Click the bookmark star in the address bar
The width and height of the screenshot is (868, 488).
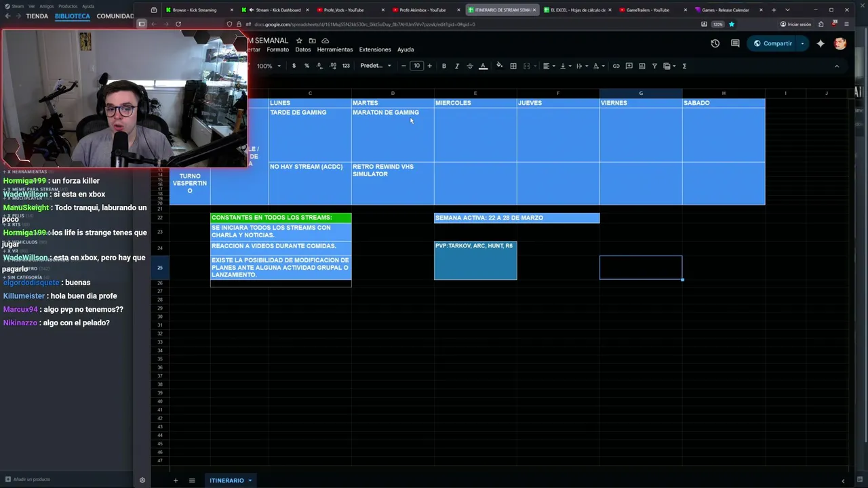[x=731, y=24]
